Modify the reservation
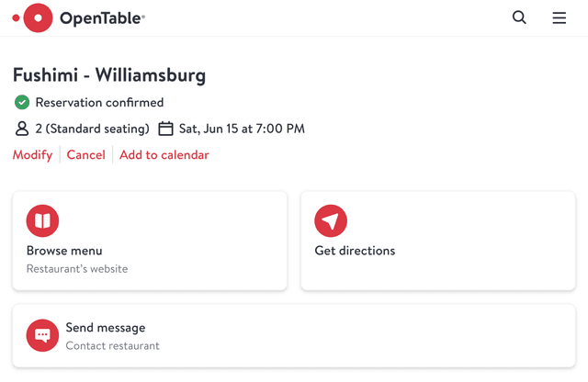Screen dimensions: 588x382 (33, 155)
